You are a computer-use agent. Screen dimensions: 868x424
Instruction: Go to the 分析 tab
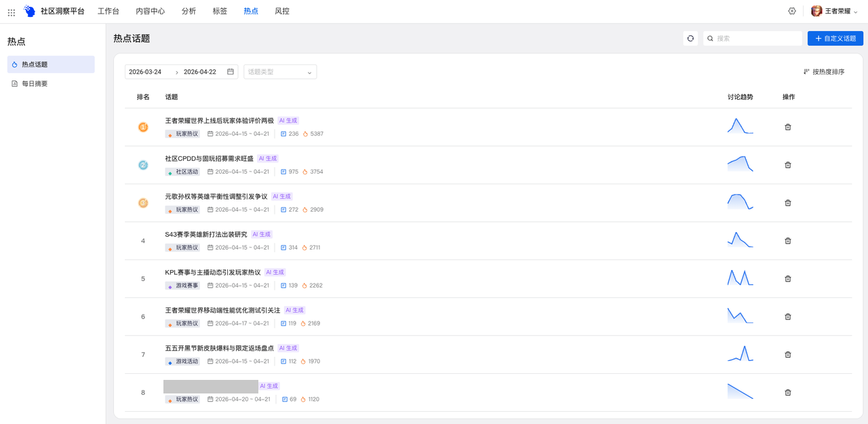[189, 11]
